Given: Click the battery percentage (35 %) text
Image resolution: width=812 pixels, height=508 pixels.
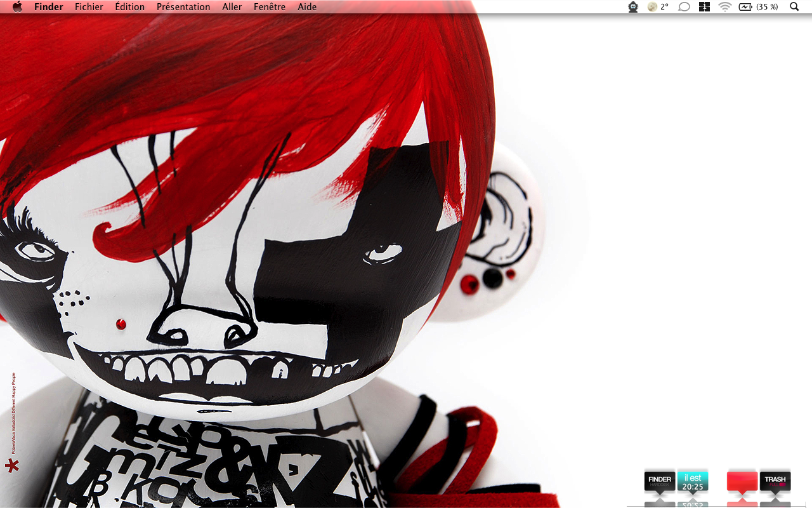Looking at the screenshot, I should pyautogui.click(x=767, y=7).
